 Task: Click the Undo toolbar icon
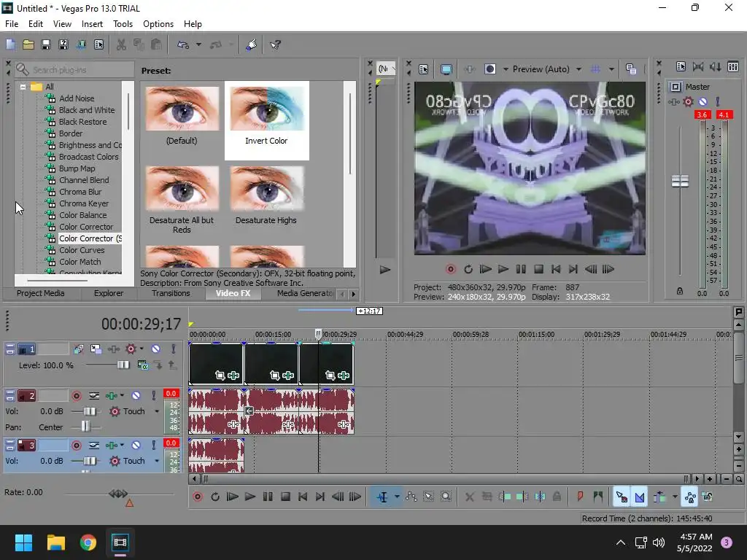(183, 44)
